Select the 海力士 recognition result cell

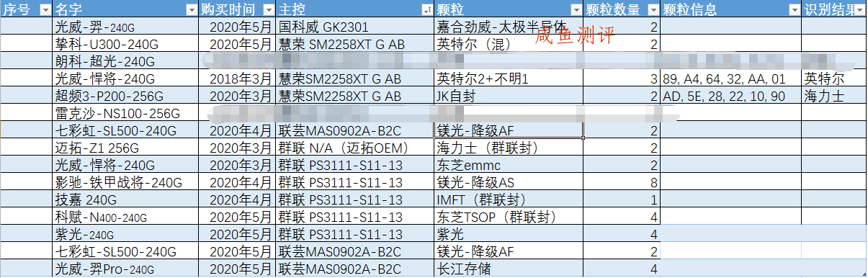[834, 96]
